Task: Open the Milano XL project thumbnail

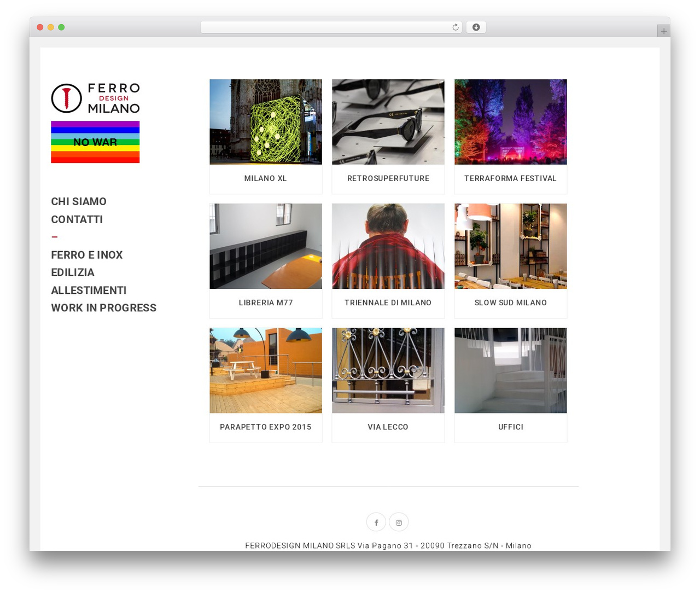Action: point(266,122)
